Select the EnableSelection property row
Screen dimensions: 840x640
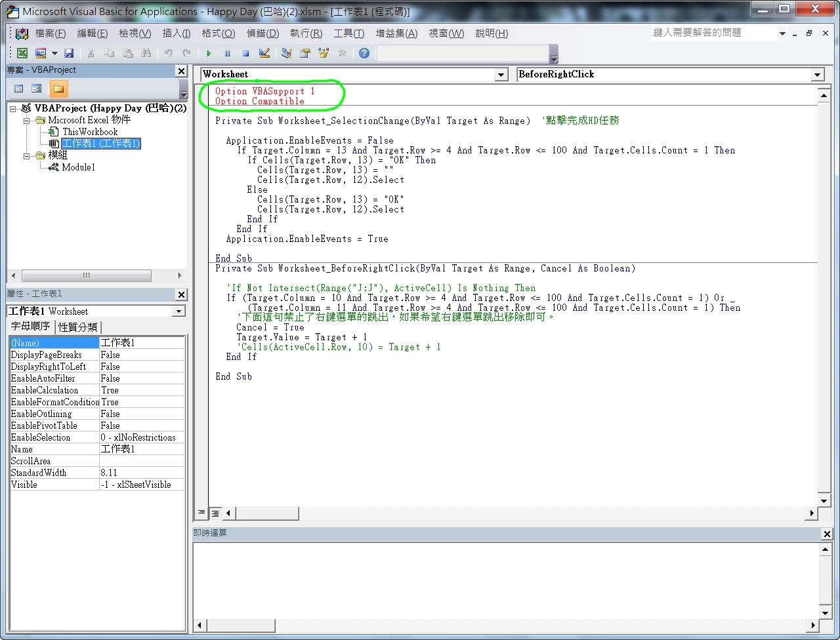click(x=96, y=437)
